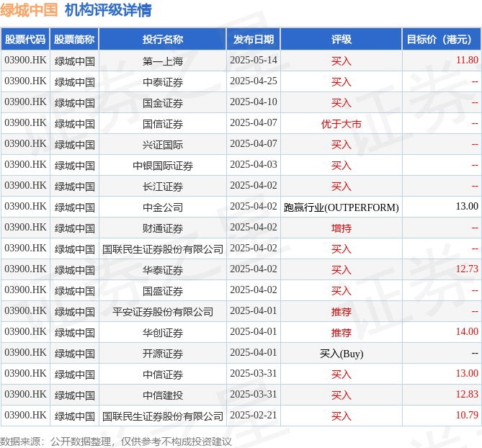
Task: Select the 华泰证券 broker cell
Action: (x=163, y=270)
